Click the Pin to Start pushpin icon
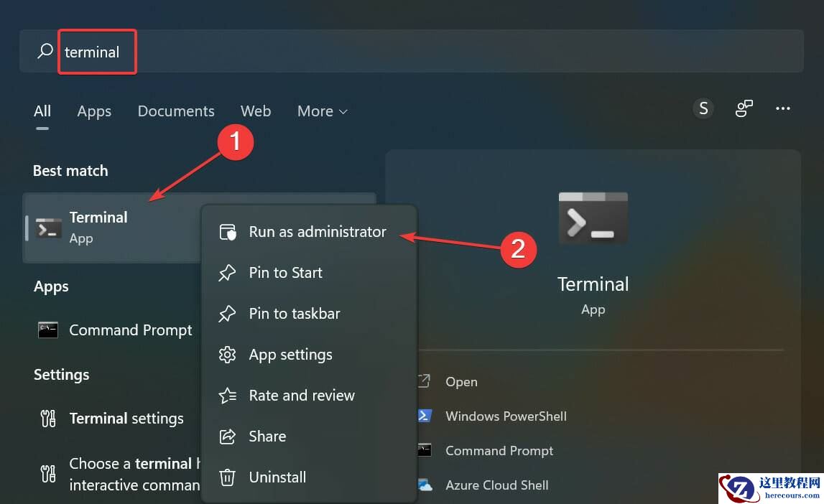The image size is (824, 504). click(227, 273)
